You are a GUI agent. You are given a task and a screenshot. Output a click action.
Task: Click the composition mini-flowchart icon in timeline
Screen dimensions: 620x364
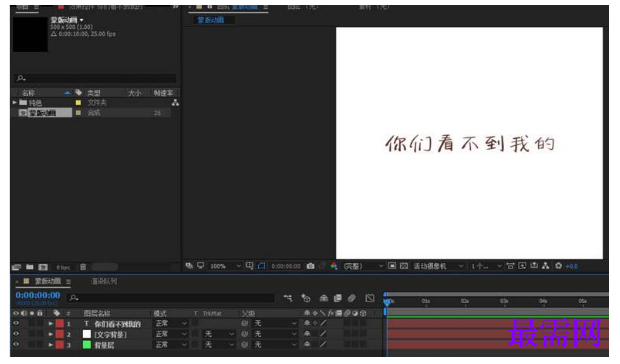pos(287,298)
